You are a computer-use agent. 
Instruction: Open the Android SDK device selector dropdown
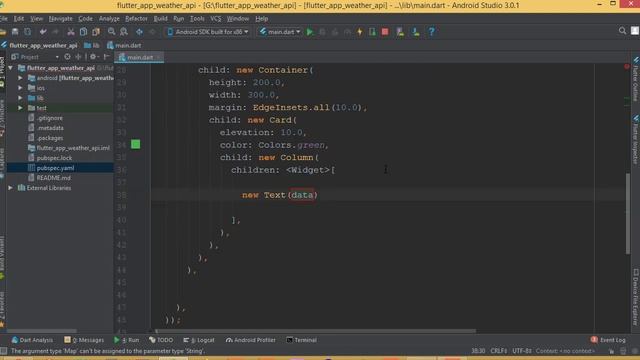208,32
